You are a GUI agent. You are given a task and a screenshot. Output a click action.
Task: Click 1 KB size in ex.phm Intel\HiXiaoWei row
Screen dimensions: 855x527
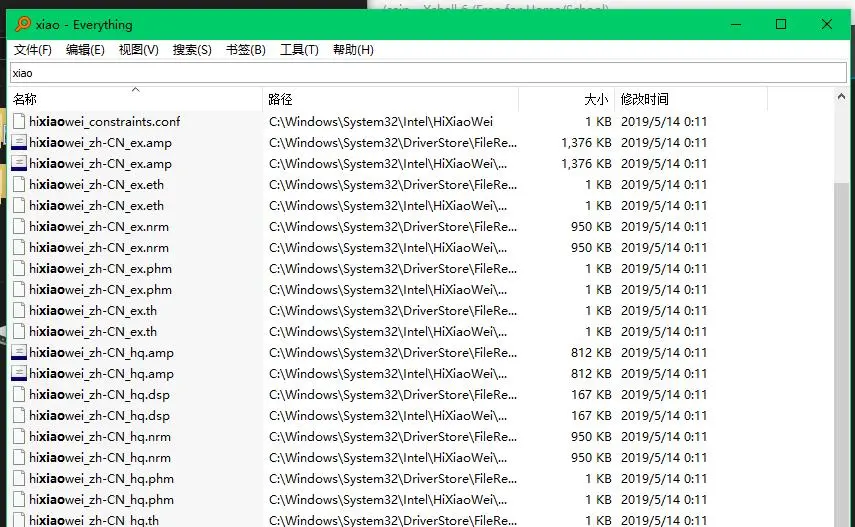pos(598,290)
